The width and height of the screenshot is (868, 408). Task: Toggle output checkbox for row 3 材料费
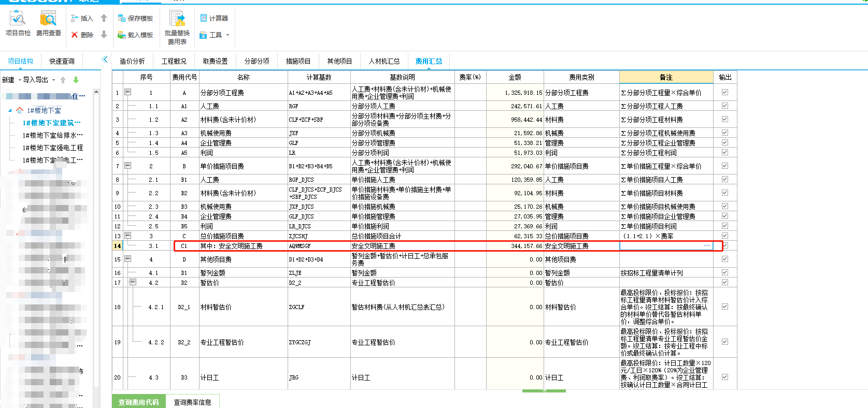coord(724,119)
